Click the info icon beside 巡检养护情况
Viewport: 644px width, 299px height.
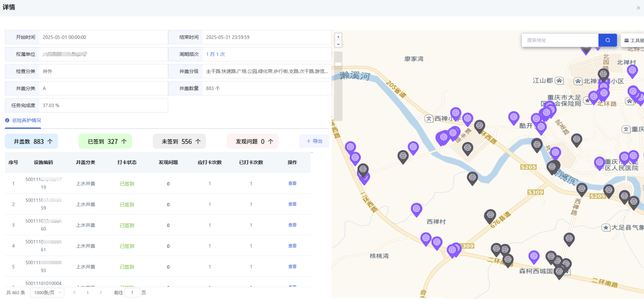click(x=7, y=121)
